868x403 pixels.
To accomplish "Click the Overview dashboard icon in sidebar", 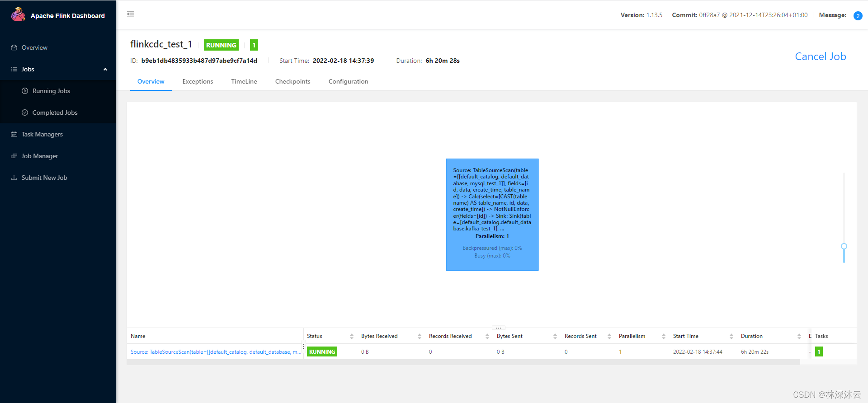I will (x=14, y=47).
